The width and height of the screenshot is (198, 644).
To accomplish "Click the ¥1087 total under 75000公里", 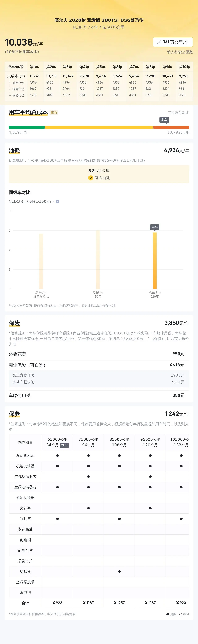I will (88, 603).
